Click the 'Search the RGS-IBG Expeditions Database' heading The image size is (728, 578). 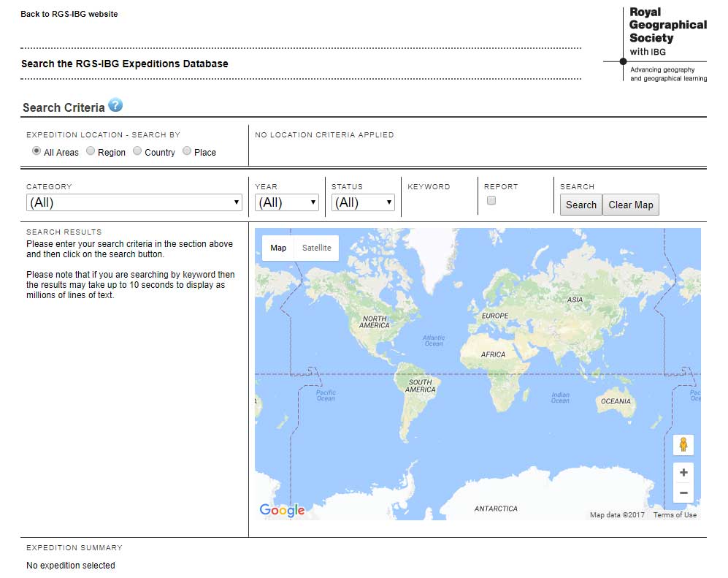(124, 63)
